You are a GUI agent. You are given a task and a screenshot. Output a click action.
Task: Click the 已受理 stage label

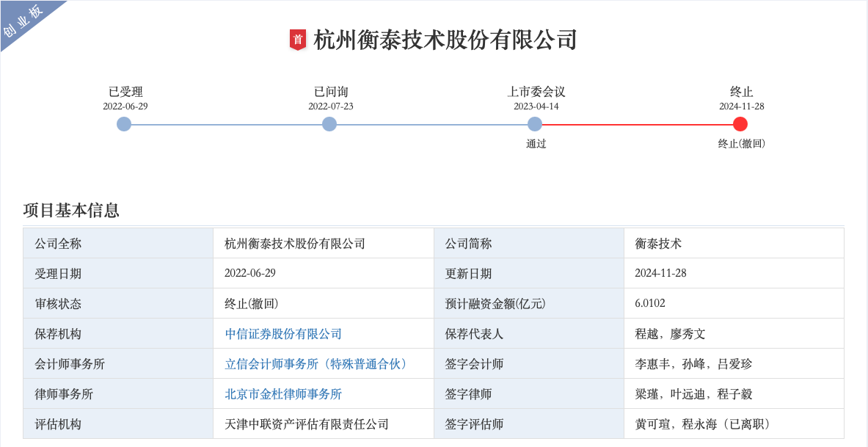click(x=125, y=92)
